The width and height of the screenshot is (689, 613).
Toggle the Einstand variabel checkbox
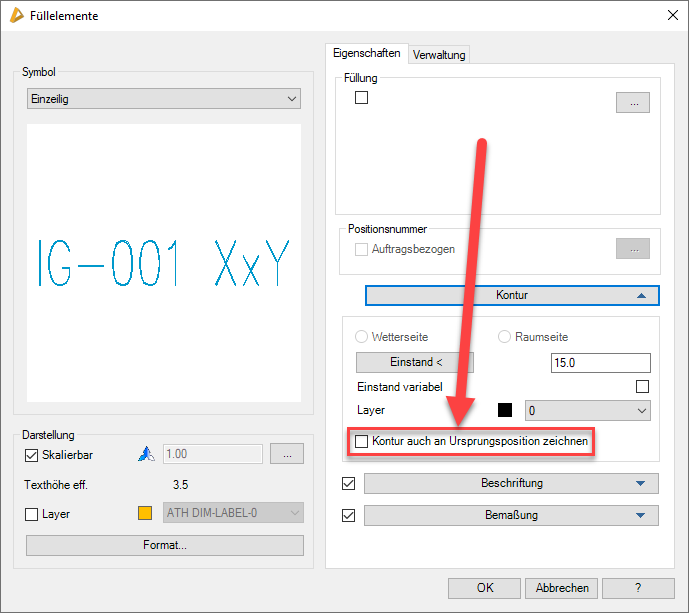[643, 387]
